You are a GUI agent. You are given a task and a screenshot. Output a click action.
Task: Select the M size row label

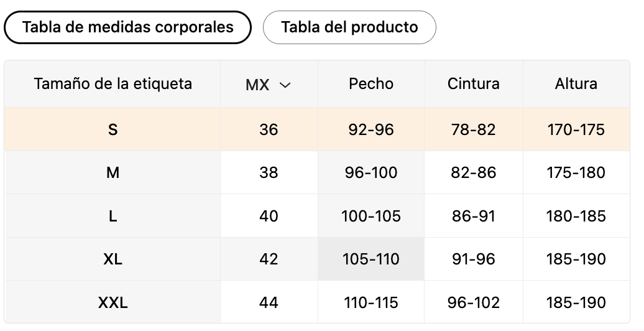point(113,173)
